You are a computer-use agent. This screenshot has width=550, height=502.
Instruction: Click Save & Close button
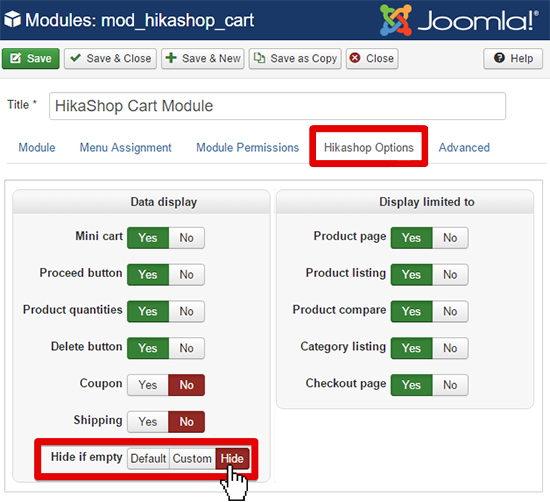[x=110, y=58]
